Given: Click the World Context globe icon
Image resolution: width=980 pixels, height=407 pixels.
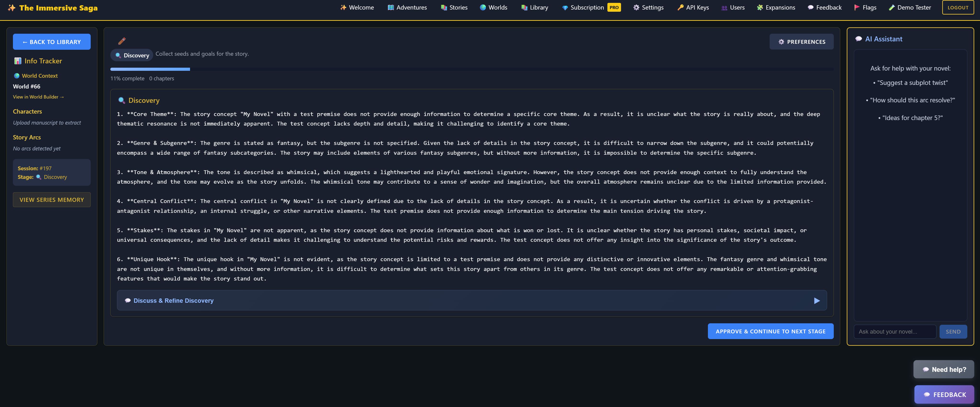Looking at the screenshot, I should pyautogui.click(x=17, y=76).
